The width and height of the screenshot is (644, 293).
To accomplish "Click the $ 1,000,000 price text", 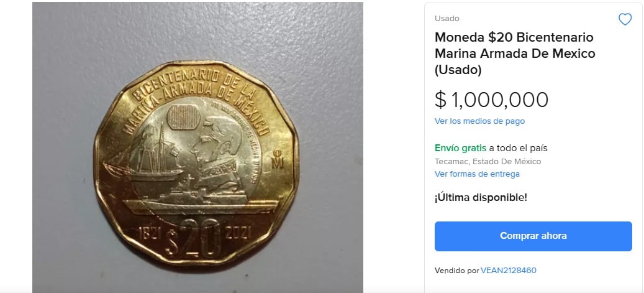I will coord(492,100).
